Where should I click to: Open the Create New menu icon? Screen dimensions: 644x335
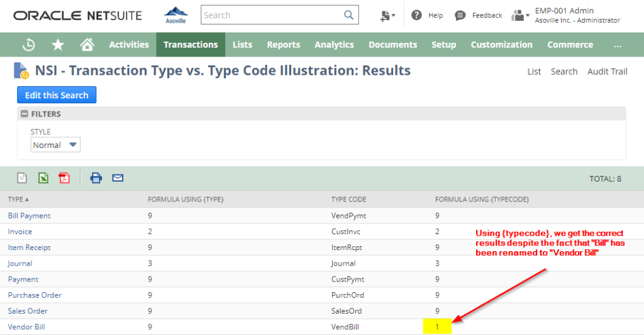click(x=387, y=16)
